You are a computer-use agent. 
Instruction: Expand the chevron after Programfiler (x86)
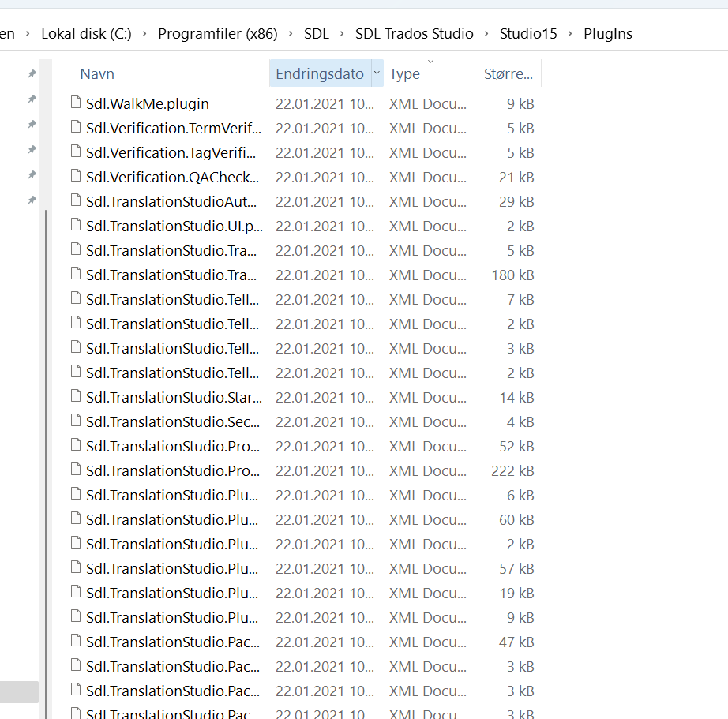291,34
